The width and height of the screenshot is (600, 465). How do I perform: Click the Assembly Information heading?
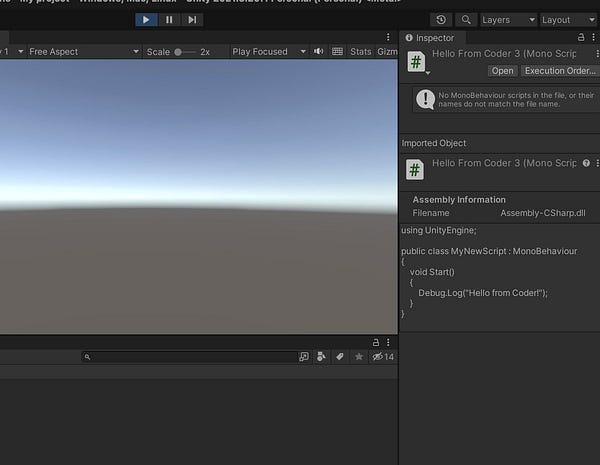point(459,200)
